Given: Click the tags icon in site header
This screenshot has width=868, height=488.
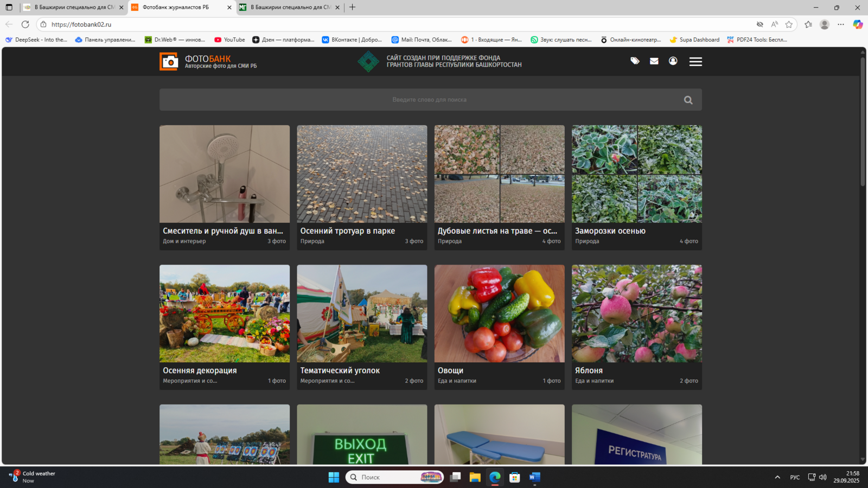Looking at the screenshot, I should pos(635,61).
